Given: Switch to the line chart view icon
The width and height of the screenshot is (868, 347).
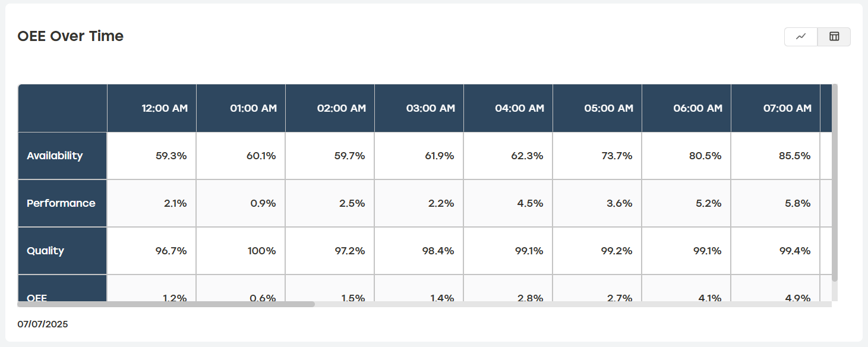Looking at the screenshot, I should pyautogui.click(x=801, y=37).
